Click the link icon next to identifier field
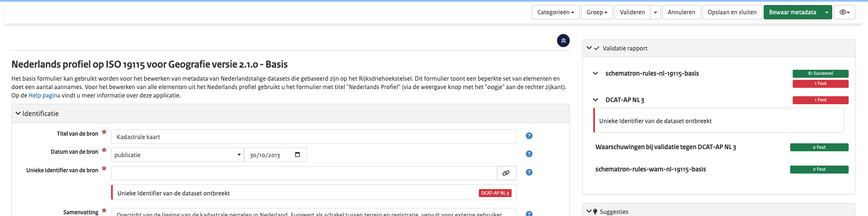868x216 pixels. pyautogui.click(x=506, y=173)
